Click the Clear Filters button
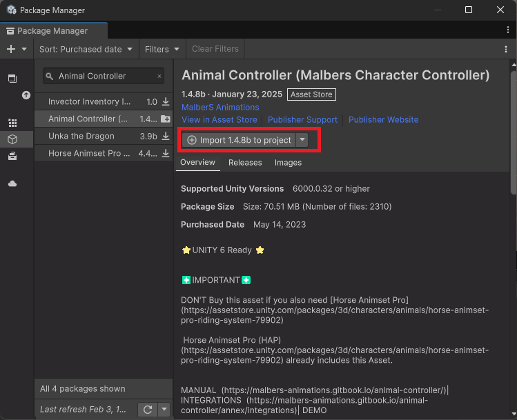The width and height of the screenshot is (517, 420). click(x=215, y=49)
